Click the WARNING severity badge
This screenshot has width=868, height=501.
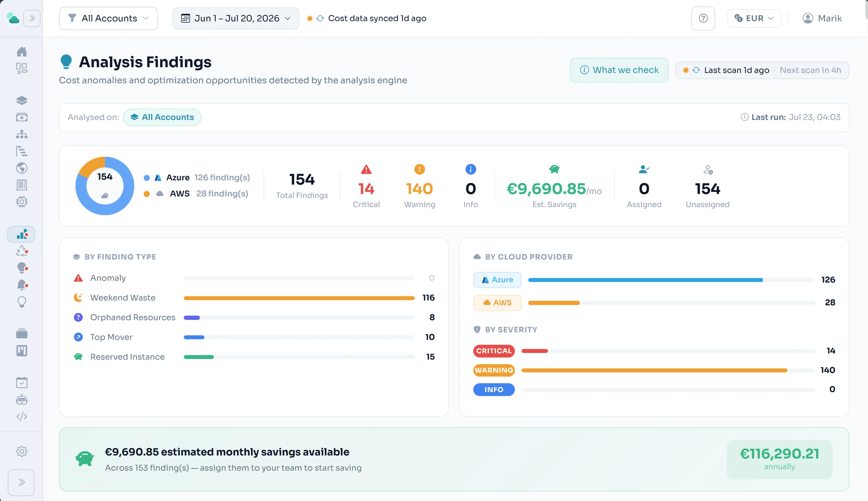494,370
